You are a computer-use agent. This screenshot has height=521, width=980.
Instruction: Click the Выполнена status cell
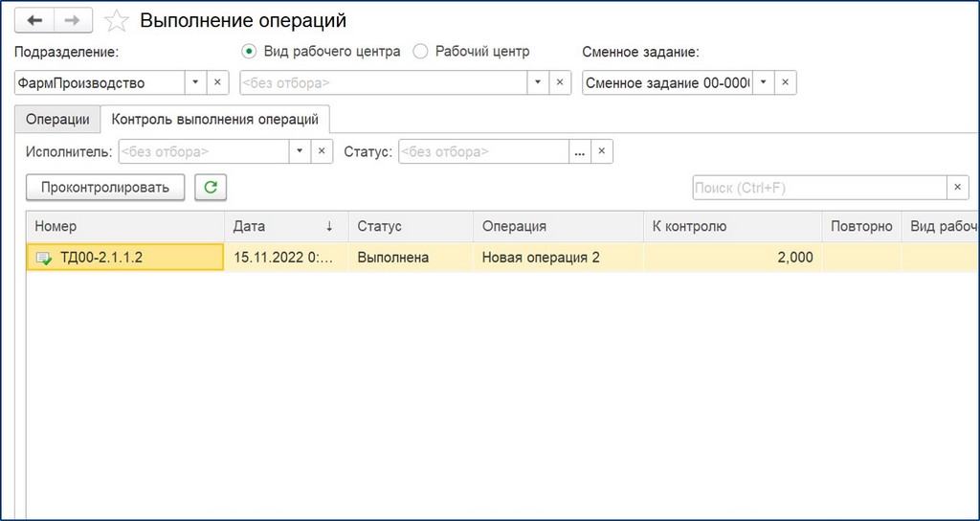[412, 257]
